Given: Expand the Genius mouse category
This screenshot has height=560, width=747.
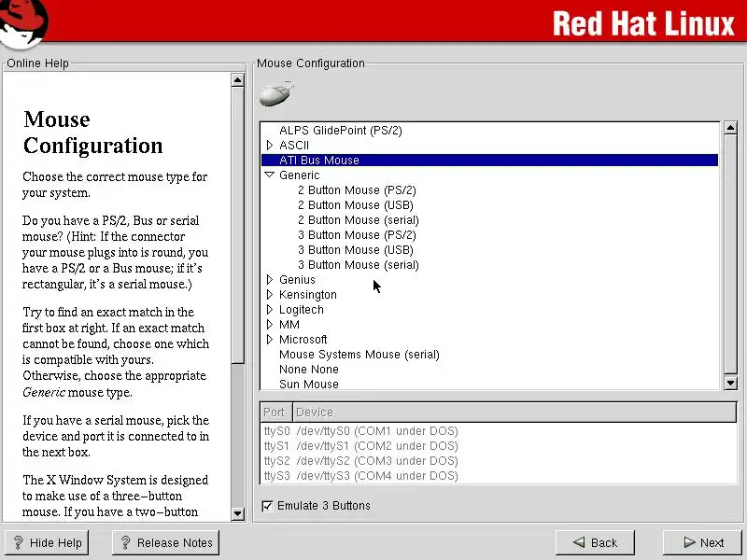Looking at the screenshot, I should click(x=270, y=279).
